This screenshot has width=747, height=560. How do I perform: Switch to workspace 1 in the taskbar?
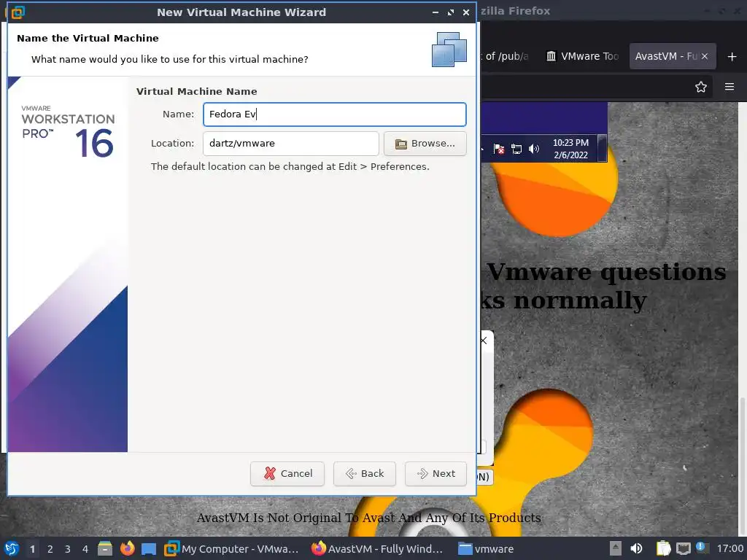pos(32,549)
